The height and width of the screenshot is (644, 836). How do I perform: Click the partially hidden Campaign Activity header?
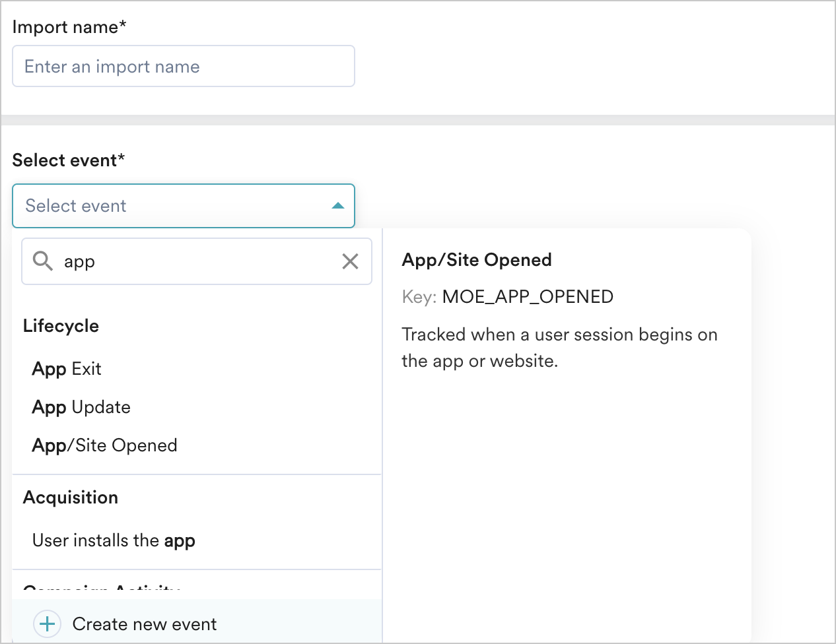(101, 589)
